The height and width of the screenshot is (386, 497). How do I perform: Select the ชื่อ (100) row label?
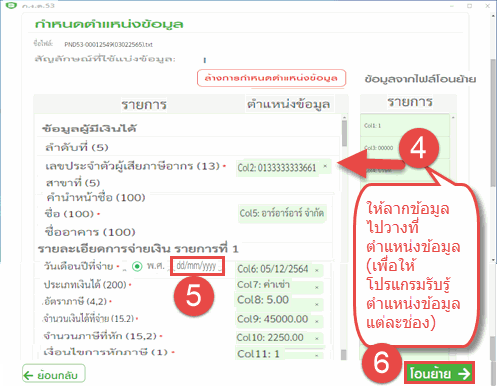click(69, 214)
